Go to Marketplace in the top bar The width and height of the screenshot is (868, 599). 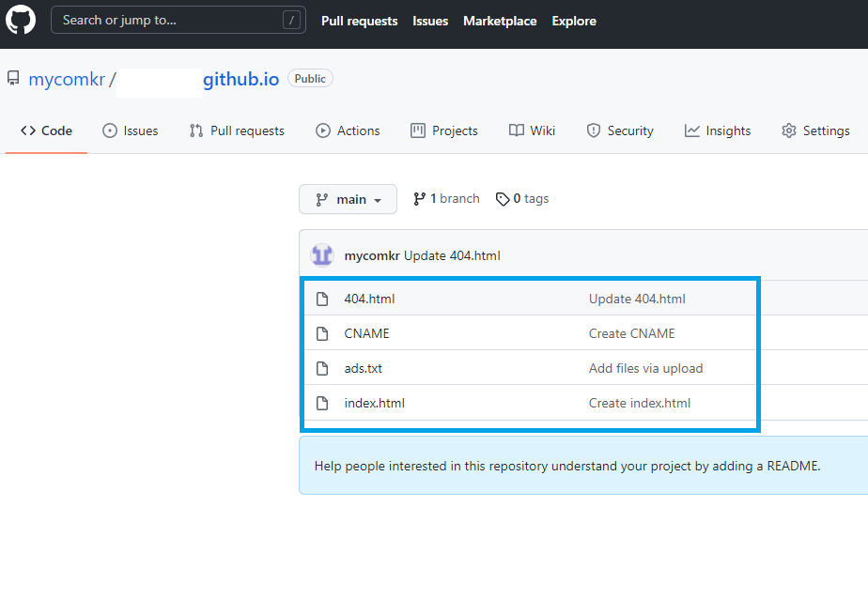click(x=500, y=21)
